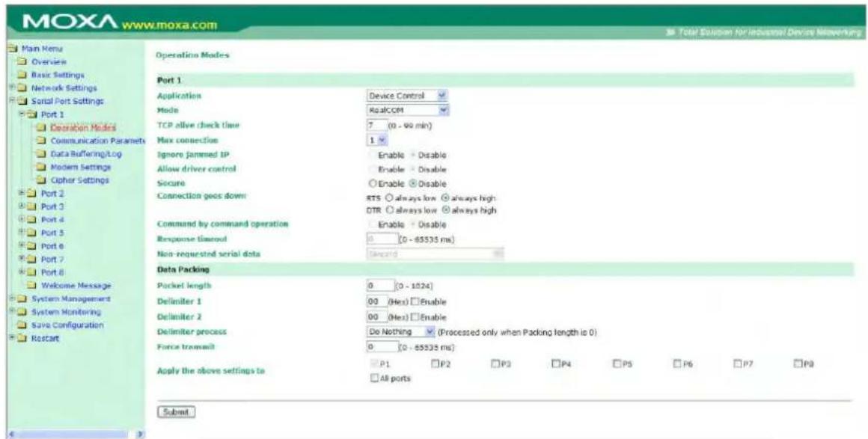Click the Cipher Settings folder icon

42,180
